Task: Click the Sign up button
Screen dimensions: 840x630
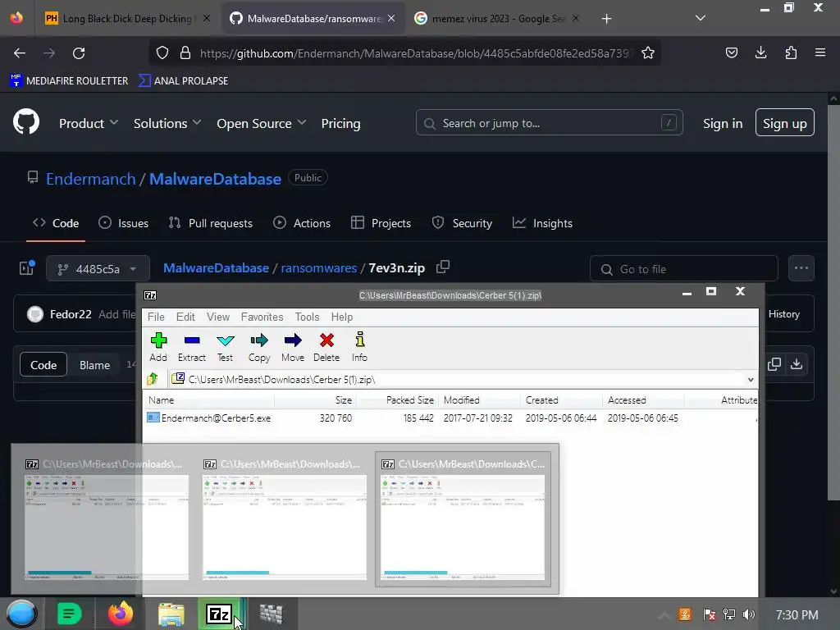Action: tap(785, 123)
